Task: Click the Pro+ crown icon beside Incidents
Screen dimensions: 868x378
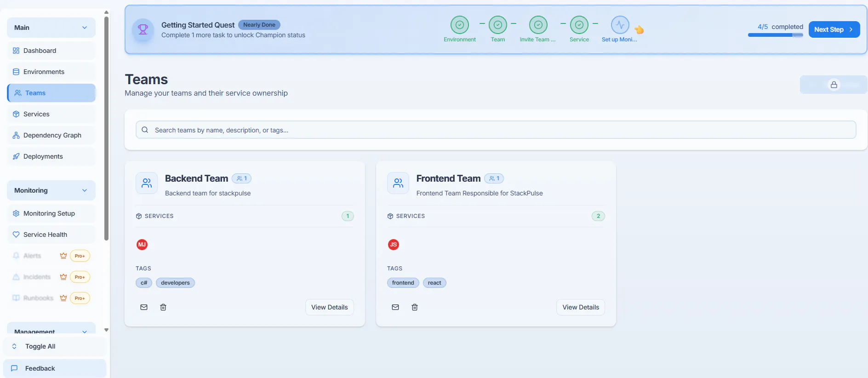Action: (63, 277)
